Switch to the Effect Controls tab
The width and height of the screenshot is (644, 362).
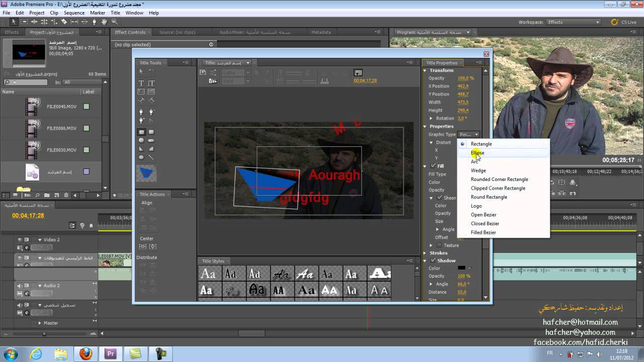pyautogui.click(x=130, y=32)
